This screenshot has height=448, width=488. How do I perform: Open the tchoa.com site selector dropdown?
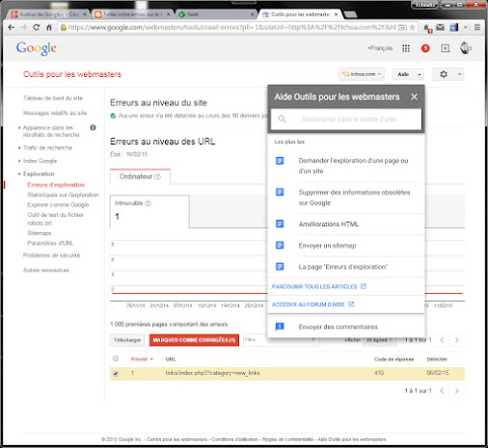(362, 74)
